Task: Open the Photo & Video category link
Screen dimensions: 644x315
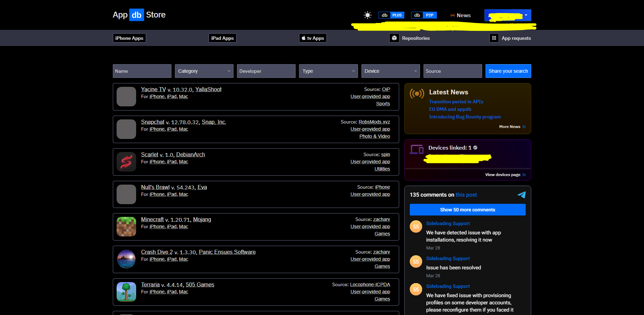Action: [375, 136]
